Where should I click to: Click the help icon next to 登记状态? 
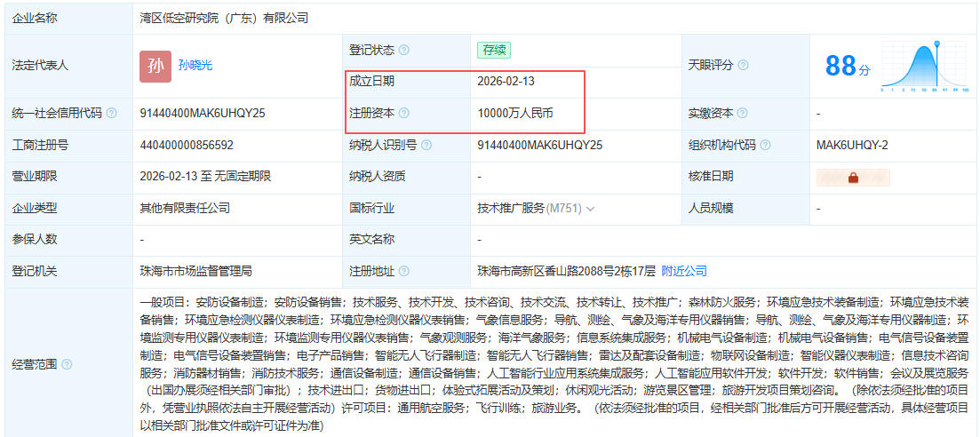coord(403,50)
